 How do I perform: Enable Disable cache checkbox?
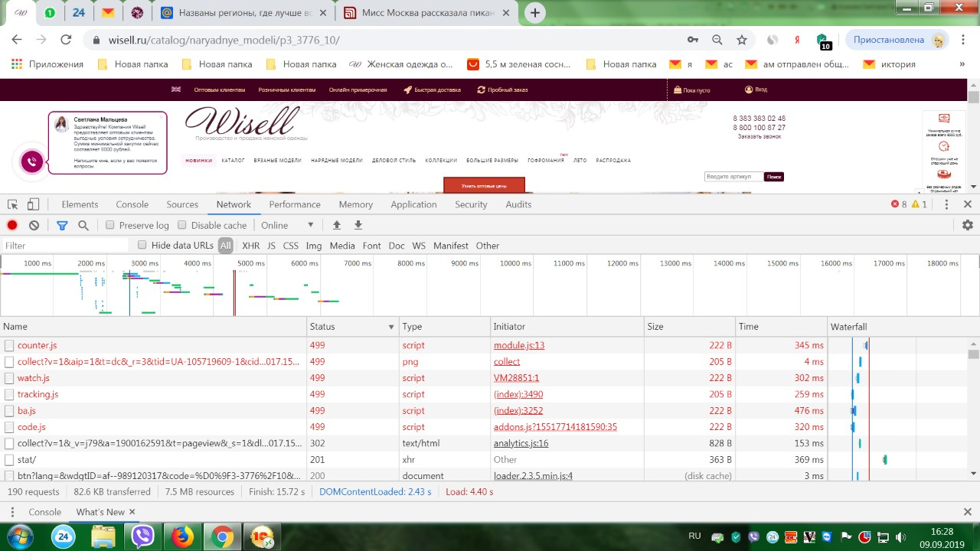[x=182, y=225]
